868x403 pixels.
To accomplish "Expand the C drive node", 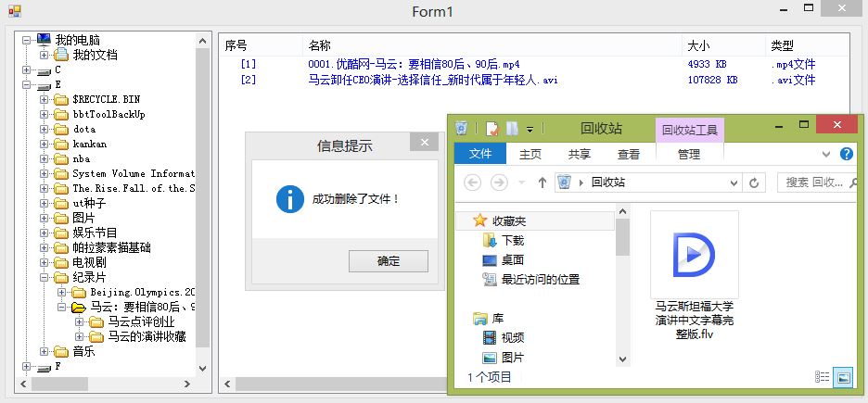I will [26, 69].
